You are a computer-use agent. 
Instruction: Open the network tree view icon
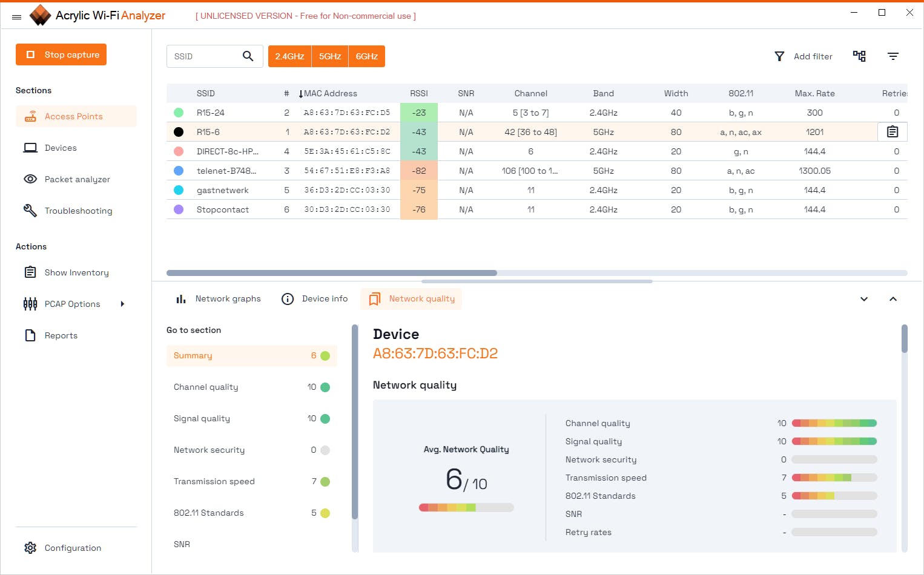pos(859,56)
